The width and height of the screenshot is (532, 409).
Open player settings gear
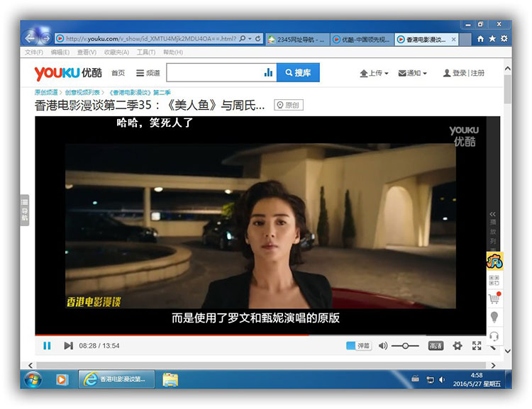coord(458,346)
